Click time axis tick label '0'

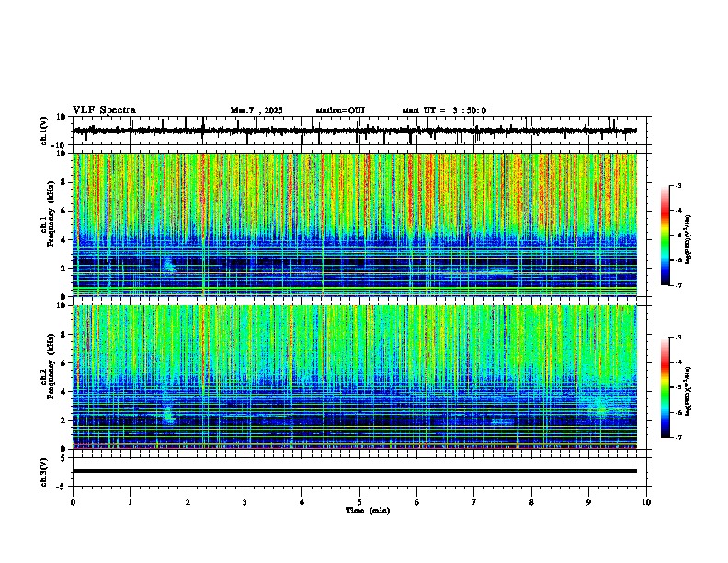coord(73,502)
